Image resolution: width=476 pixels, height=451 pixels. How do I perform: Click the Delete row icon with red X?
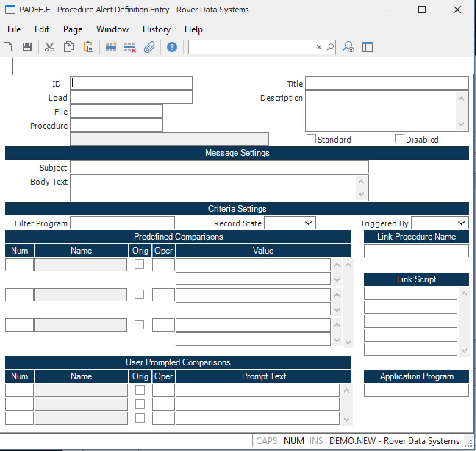(x=130, y=47)
